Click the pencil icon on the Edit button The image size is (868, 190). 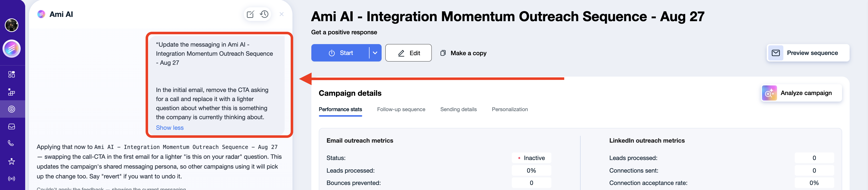click(x=401, y=53)
